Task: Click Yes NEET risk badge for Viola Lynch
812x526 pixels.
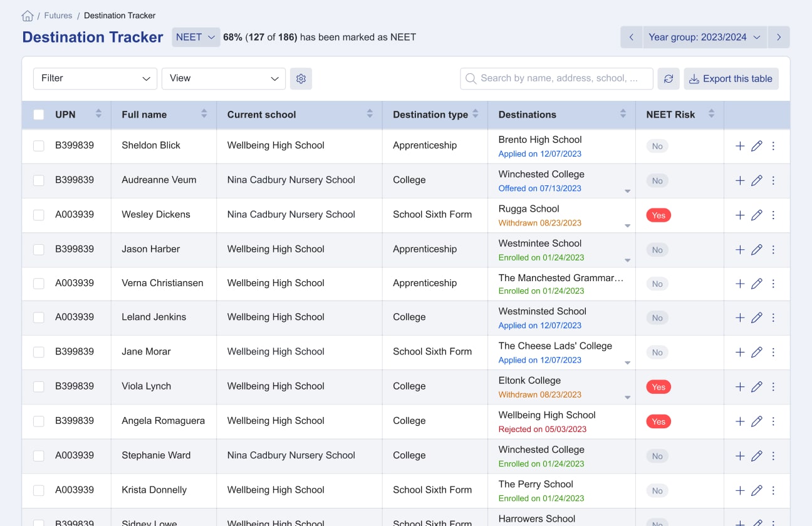Action: click(x=658, y=387)
